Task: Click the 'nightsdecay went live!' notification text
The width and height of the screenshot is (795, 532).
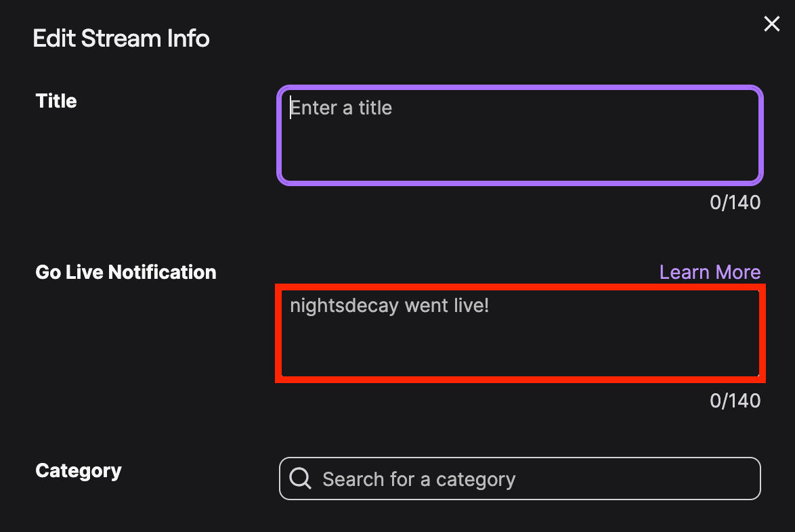Action: [x=389, y=306]
